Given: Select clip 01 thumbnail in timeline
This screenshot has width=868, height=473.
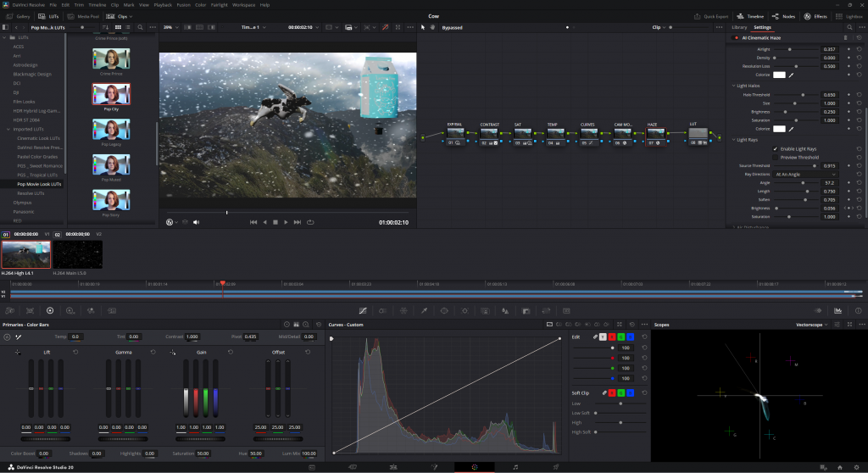Looking at the screenshot, I should pyautogui.click(x=25, y=254).
